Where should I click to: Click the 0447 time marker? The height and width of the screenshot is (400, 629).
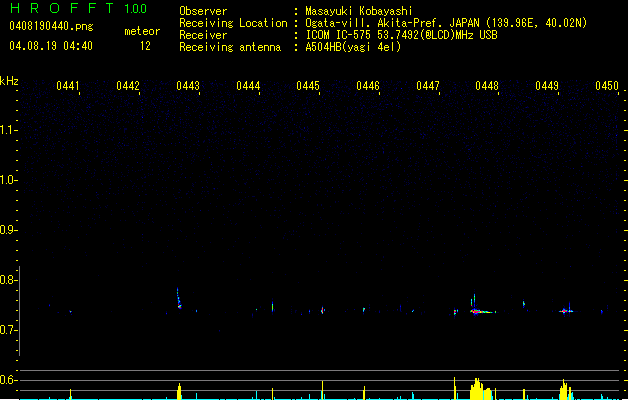click(x=428, y=86)
